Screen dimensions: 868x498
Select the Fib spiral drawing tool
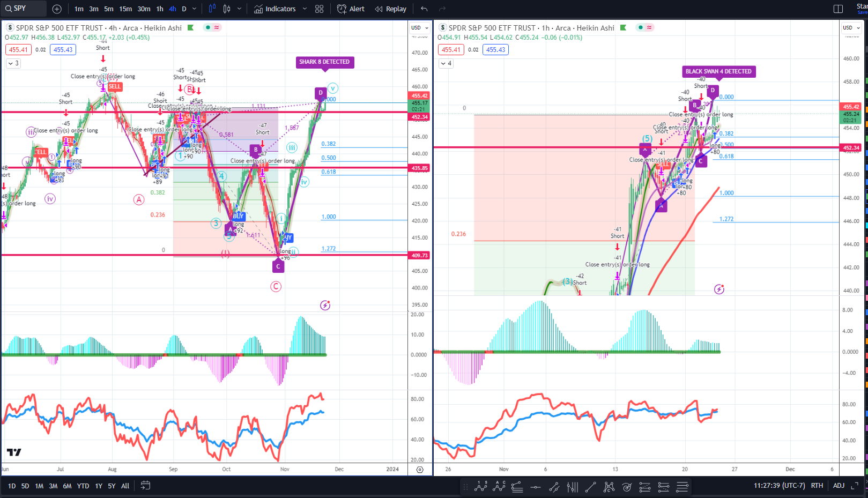pyautogui.click(x=627, y=487)
